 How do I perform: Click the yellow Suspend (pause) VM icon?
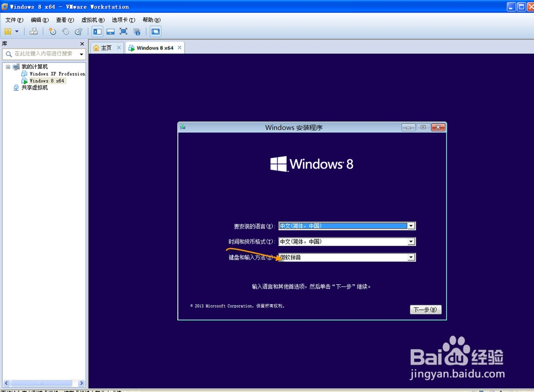8,31
